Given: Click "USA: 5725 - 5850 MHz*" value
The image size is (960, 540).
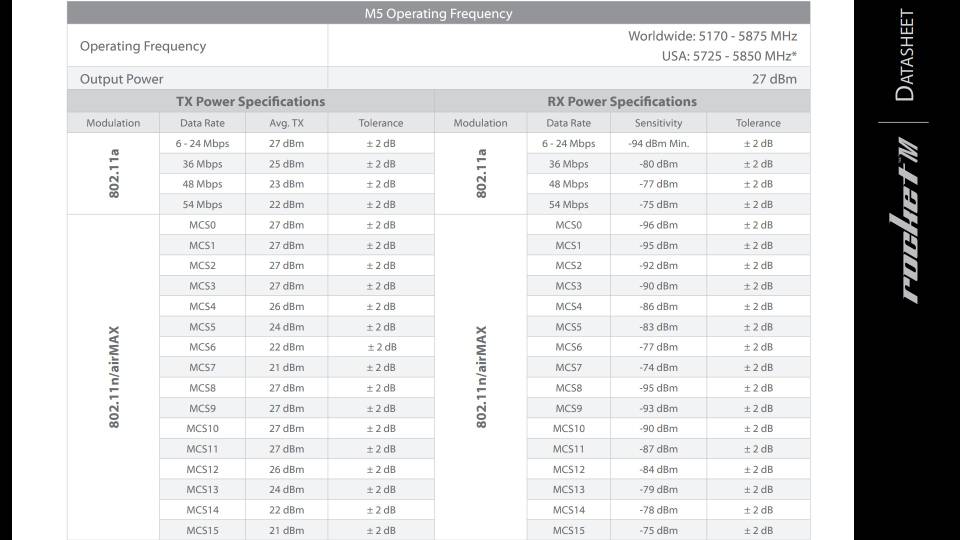Looking at the screenshot, I should coord(729,56).
